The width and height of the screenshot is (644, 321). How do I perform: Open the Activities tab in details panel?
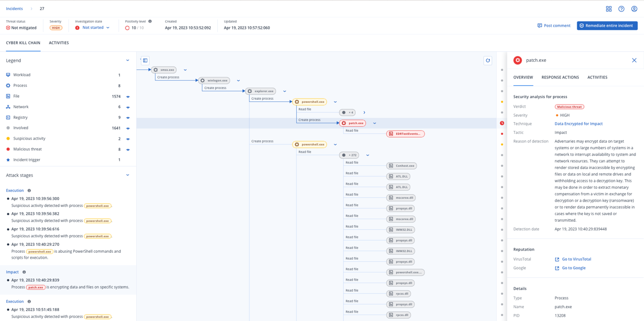597,77
